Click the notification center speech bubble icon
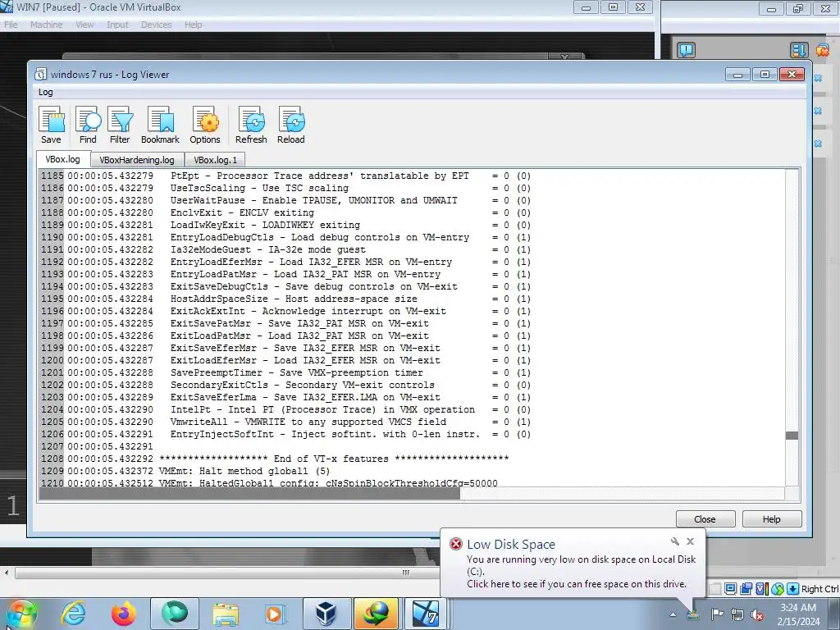The image size is (840, 630). (x=687, y=50)
